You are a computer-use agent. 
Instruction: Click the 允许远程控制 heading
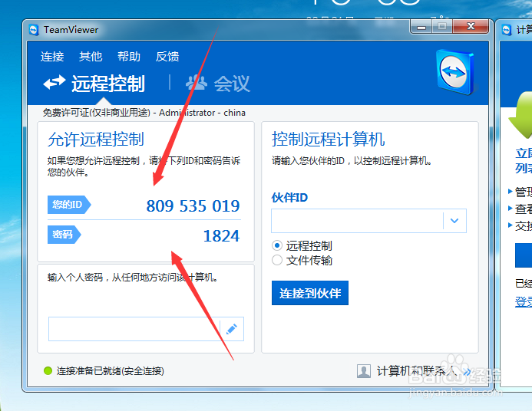[x=96, y=139]
